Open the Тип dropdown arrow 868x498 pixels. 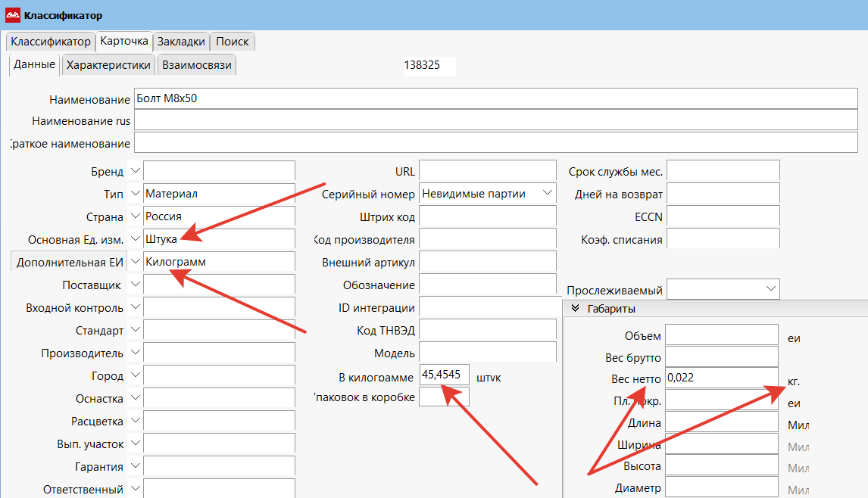[135, 194]
